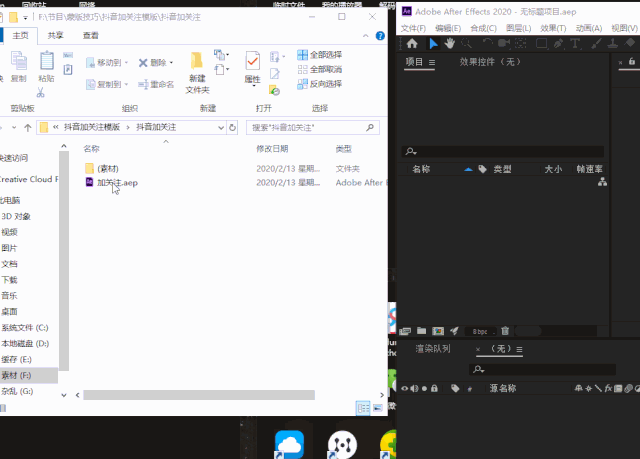Click the Rename button
This screenshot has height=459, width=640.
tap(156, 84)
